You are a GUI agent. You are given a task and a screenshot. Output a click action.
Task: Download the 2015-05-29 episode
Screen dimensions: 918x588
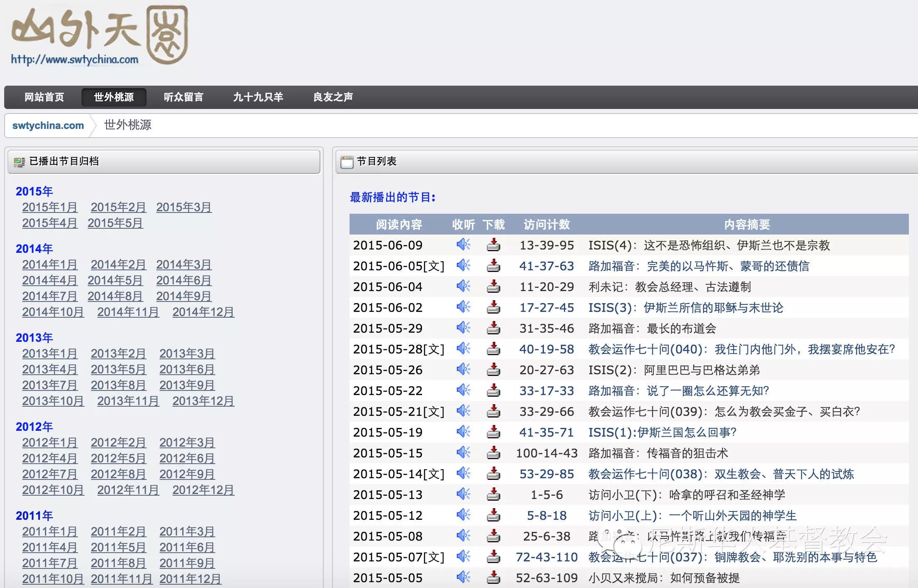493,328
